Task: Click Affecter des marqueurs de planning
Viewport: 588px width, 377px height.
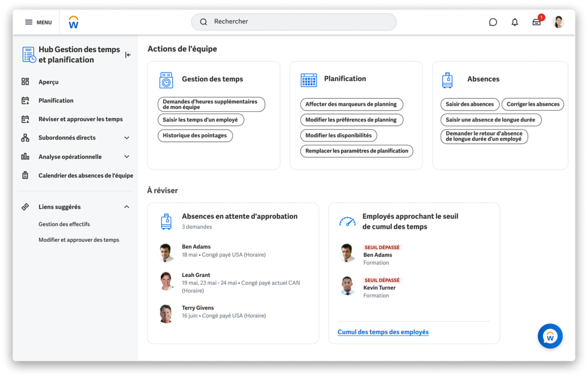Action: point(352,104)
